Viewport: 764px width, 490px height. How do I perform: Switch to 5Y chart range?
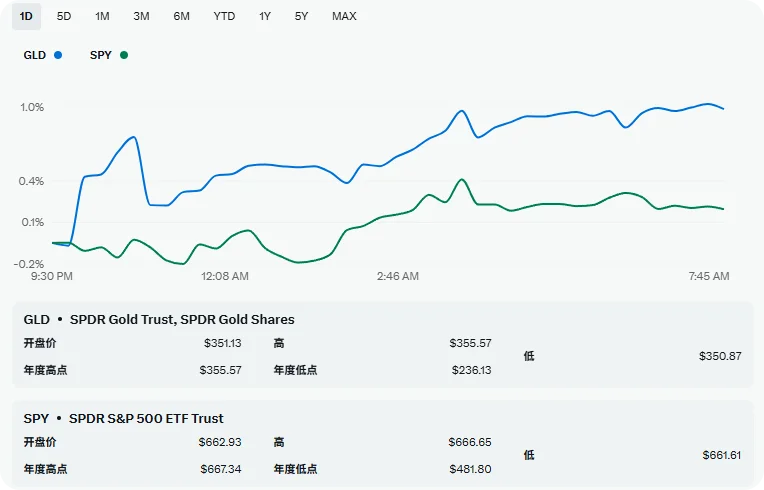pos(301,16)
